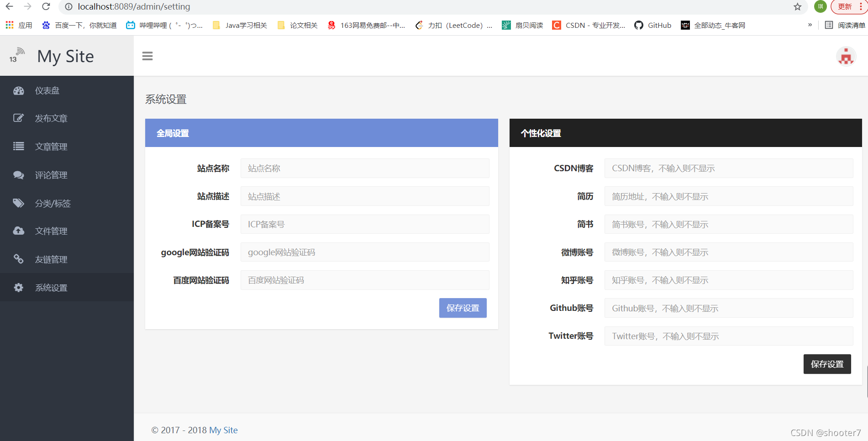Click the file management cloud icon
Image resolution: width=868 pixels, height=441 pixels.
[x=19, y=231]
